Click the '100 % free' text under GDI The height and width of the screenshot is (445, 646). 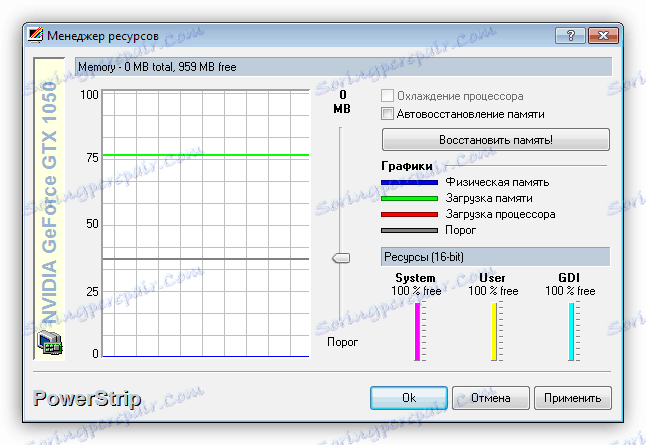tap(570, 291)
